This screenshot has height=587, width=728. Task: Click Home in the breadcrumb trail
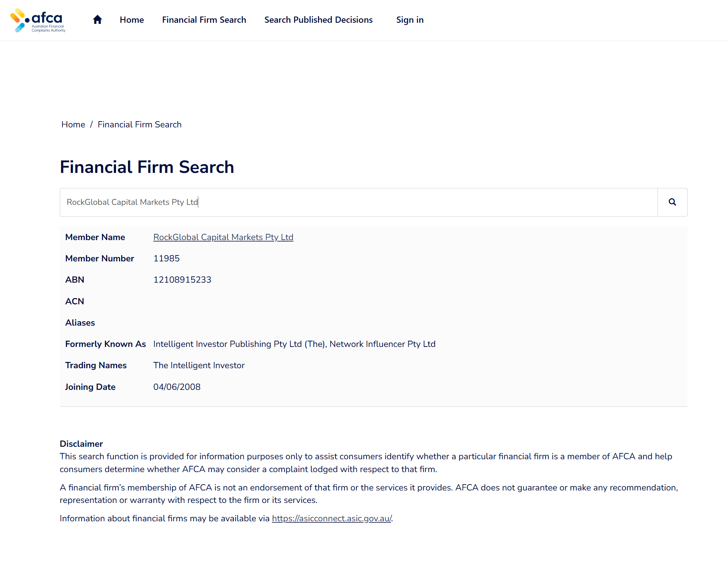coord(73,124)
